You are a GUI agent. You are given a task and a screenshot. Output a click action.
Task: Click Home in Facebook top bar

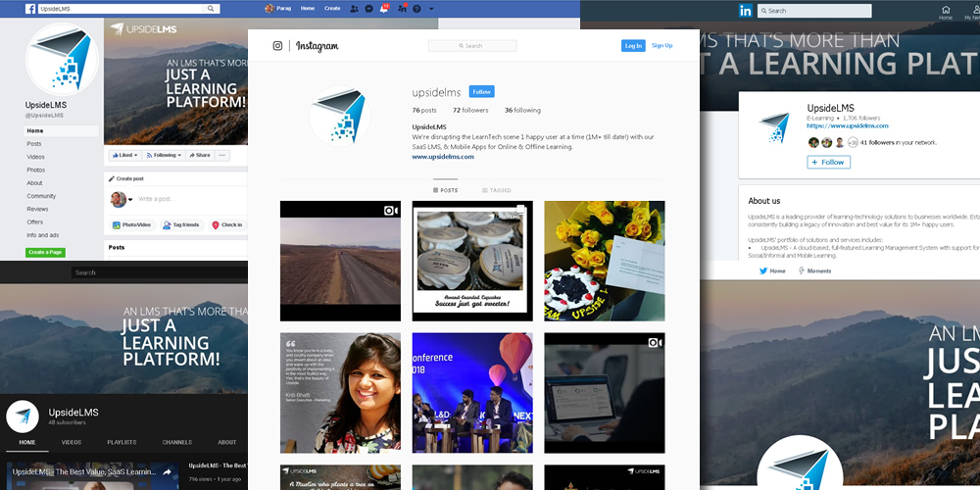[308, 9]
